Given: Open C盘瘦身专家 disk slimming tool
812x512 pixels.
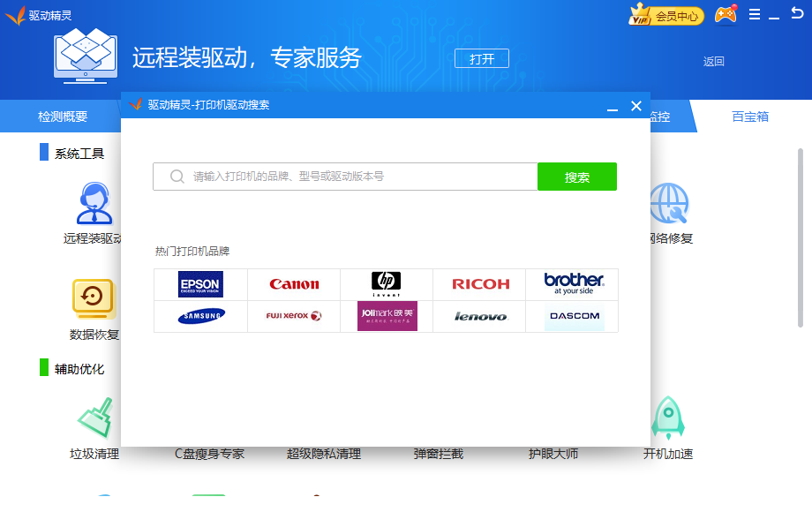Looking at the screenshot, I should click(209, 454).
